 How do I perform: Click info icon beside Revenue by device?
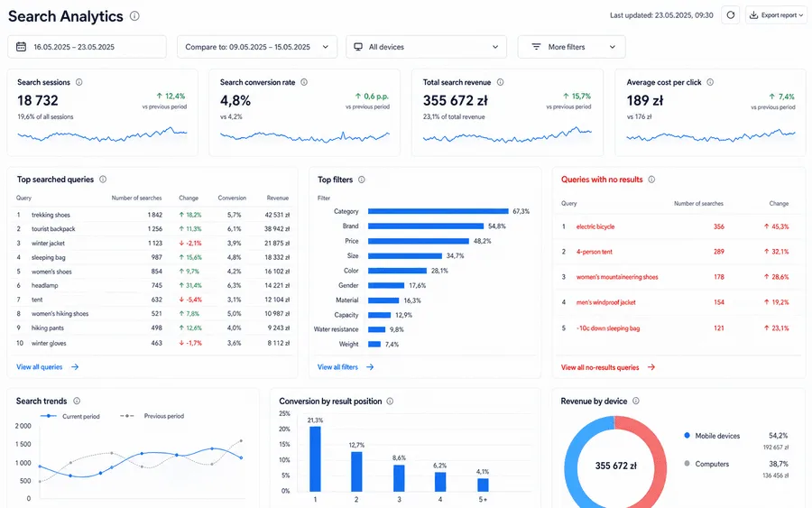(x=636, y=401)
